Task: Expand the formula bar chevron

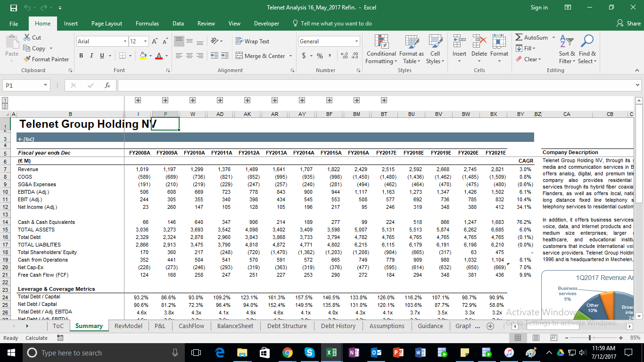Action: point(638,85)
